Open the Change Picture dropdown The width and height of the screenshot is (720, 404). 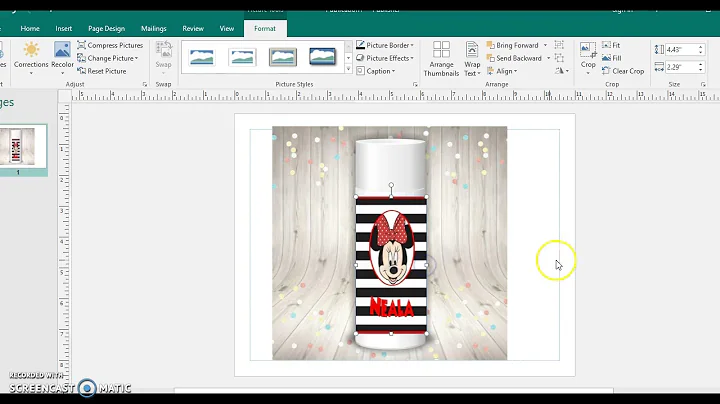[108, 58]
